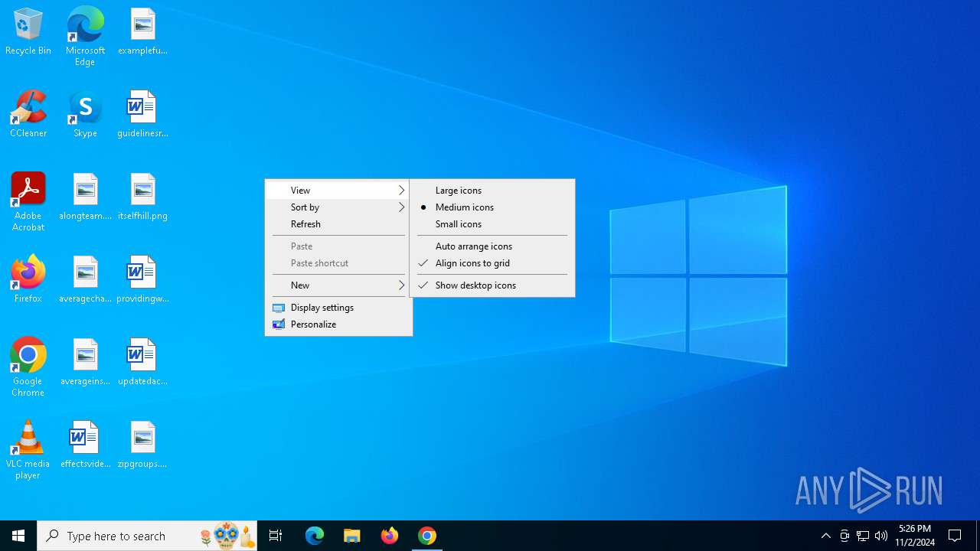Select the itselfhill.png file icon
Image resolution: width=980 pixels, height=551 pixels.
point(142,197)
